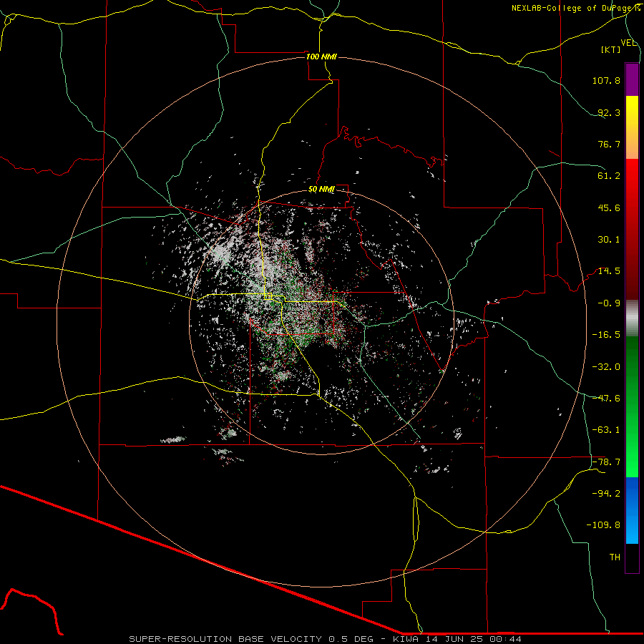The image size is (644, 644).
Task: Click the NEXLAB-College of DuPage credit text
Action: [576, 8]
